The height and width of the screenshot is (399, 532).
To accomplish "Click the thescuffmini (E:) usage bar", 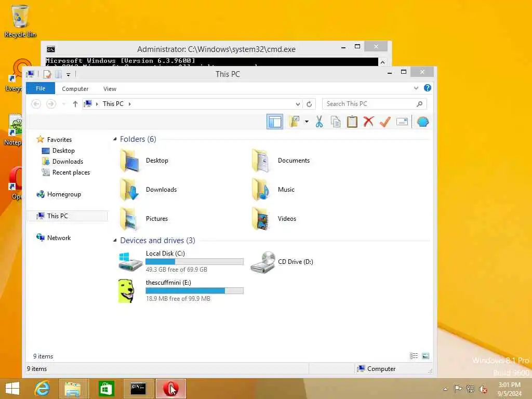I will coord(194,291).
